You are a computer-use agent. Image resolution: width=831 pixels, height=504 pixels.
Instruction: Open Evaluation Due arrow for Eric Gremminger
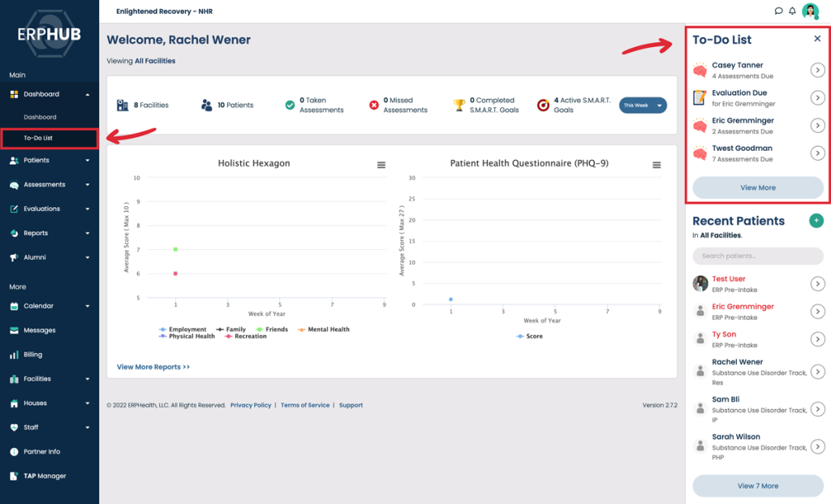817,97
